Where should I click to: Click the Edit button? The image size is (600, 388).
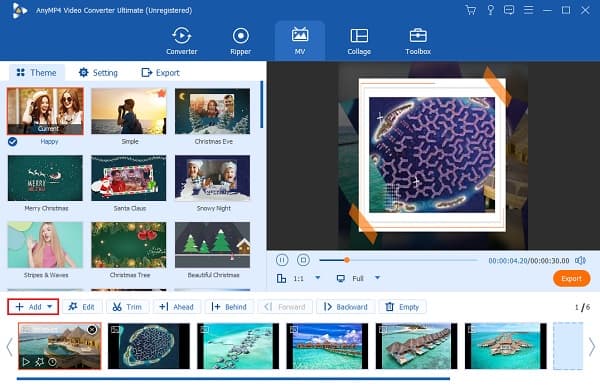click(82, 307)
